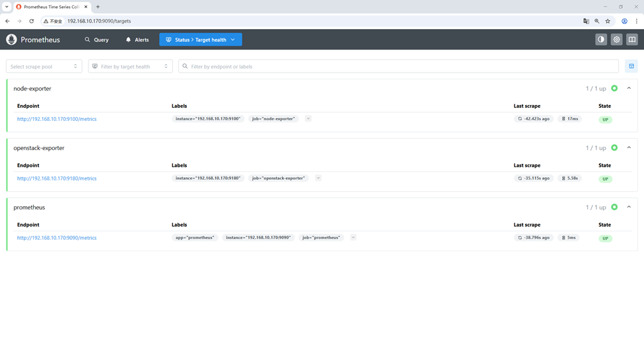Open the Filter by target health dropdown
The height and width of the screenshot is (349, 644).
(x=130, y=66)
